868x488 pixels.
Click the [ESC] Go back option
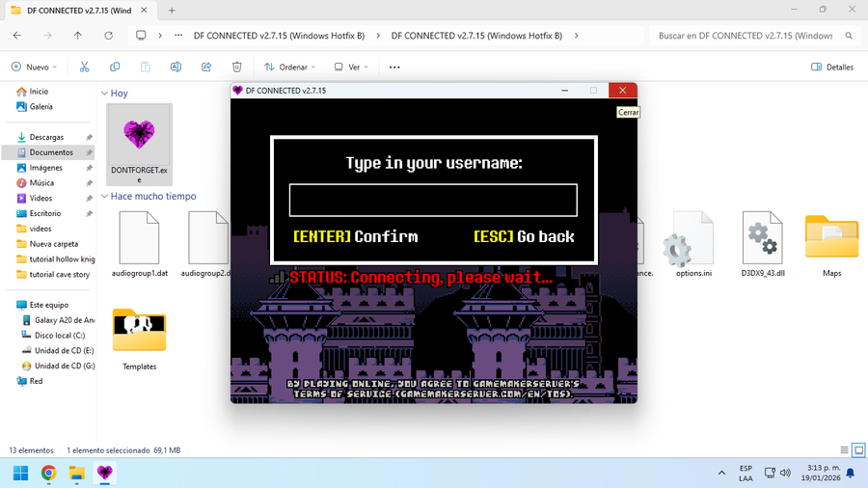tap(524, 237)
